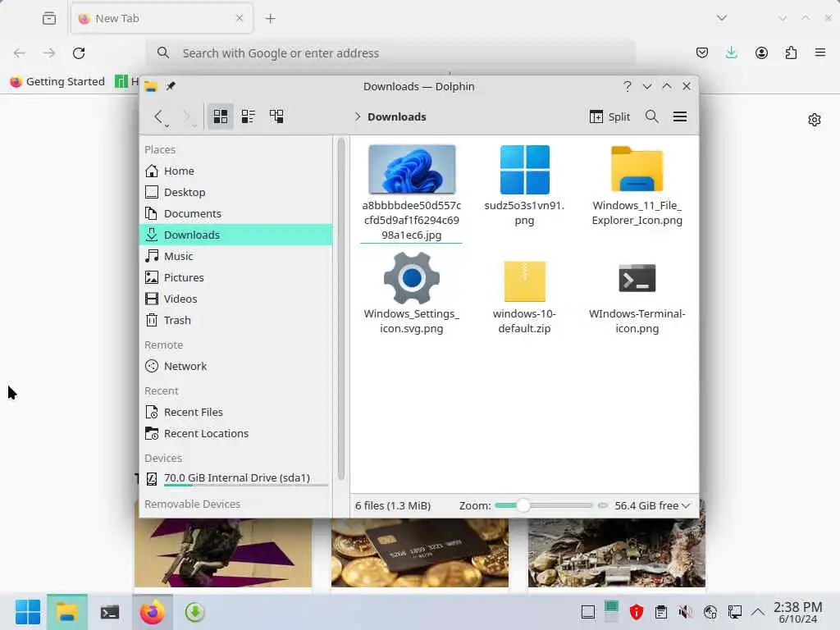This screenshot has height=630, width=840.
Task: Open Firefox application menu
Action: click(820, 52)
